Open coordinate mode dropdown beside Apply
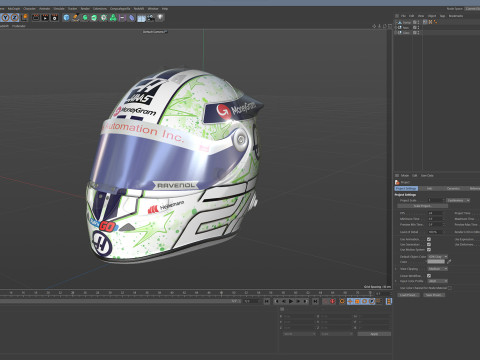 point(299,334)
